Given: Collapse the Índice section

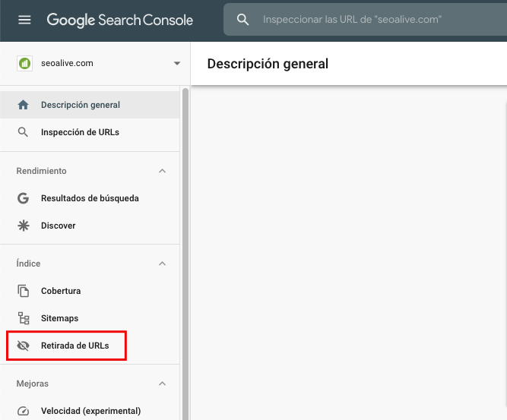Looking at the screenshot, I should (x=162, y=264).
